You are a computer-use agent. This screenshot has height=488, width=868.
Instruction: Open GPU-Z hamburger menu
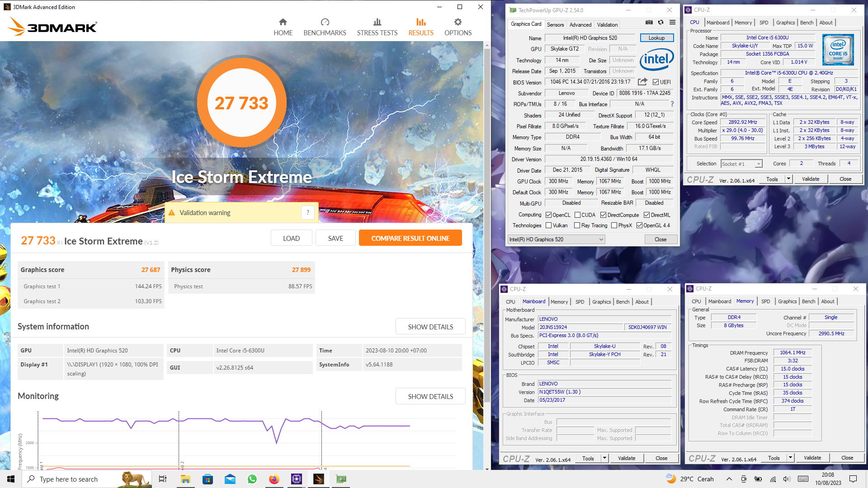[x=672, y=22]
